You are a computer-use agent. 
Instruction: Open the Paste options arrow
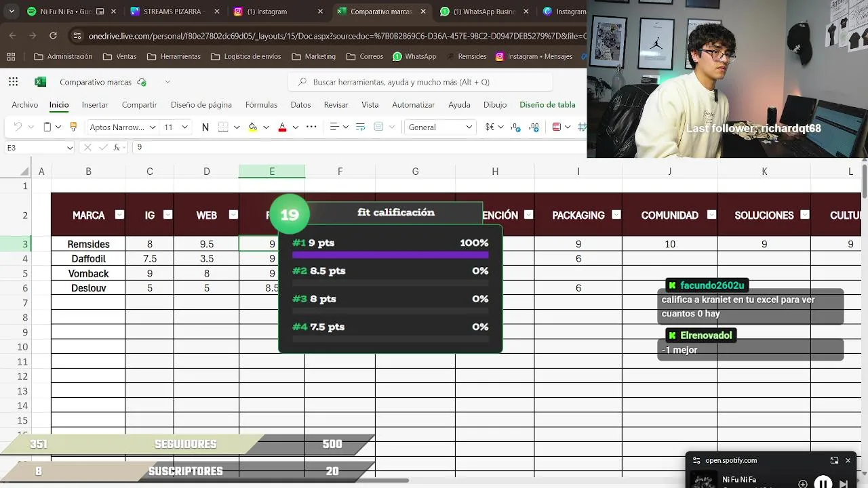point(58,127)
